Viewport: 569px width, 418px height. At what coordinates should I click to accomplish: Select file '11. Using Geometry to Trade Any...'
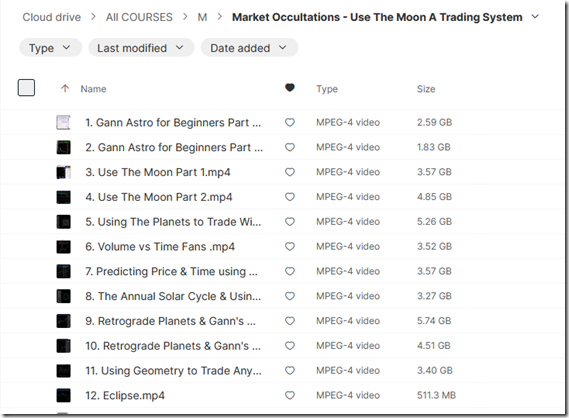pyautogui.click(x=173, y=370)
